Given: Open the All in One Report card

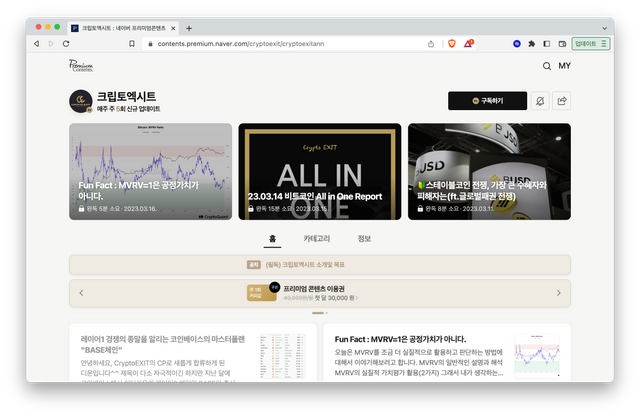Looking at the screenshot, I should pos(320,171).
